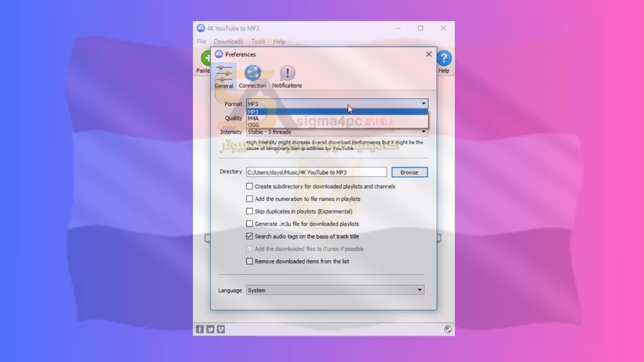Enable Remove downloaded items from the list
644x362 pixels.
pyautogui.click(x=250, y=261)
